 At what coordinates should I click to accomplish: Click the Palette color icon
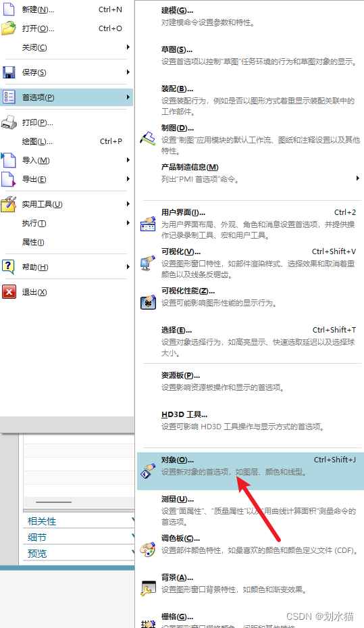(x=148, y=549)
